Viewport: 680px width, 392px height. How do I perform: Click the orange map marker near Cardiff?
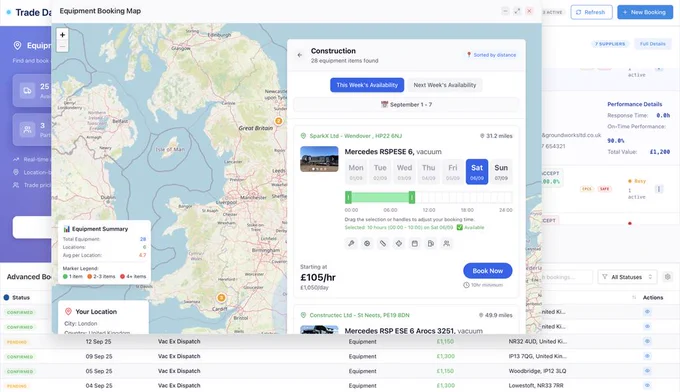(x=221, y=297)
